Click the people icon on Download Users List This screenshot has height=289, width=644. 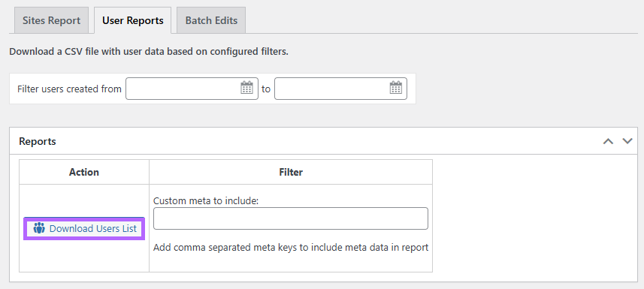39,228
